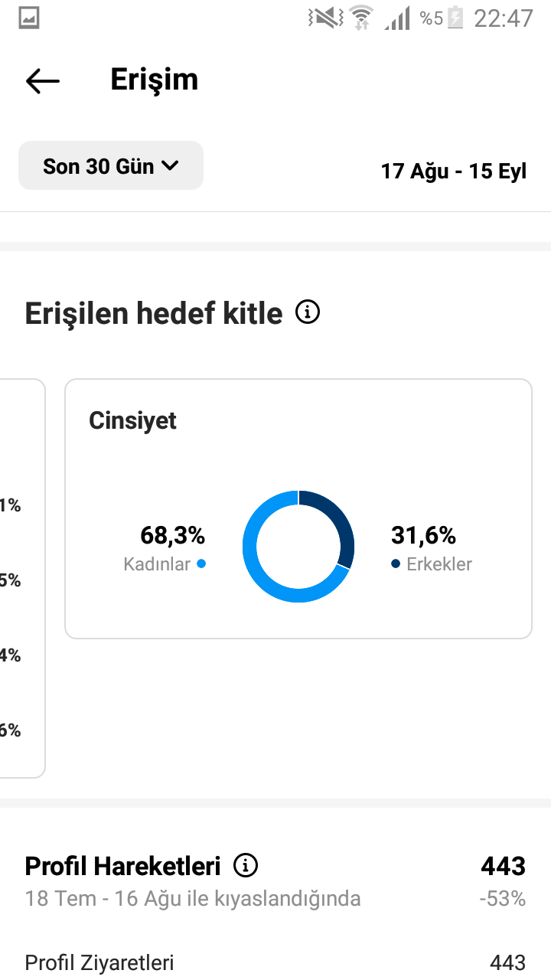The height and width of the screenshot is (980, 551).
Task: Tap the gender donut chart
Action: point(298,547)
